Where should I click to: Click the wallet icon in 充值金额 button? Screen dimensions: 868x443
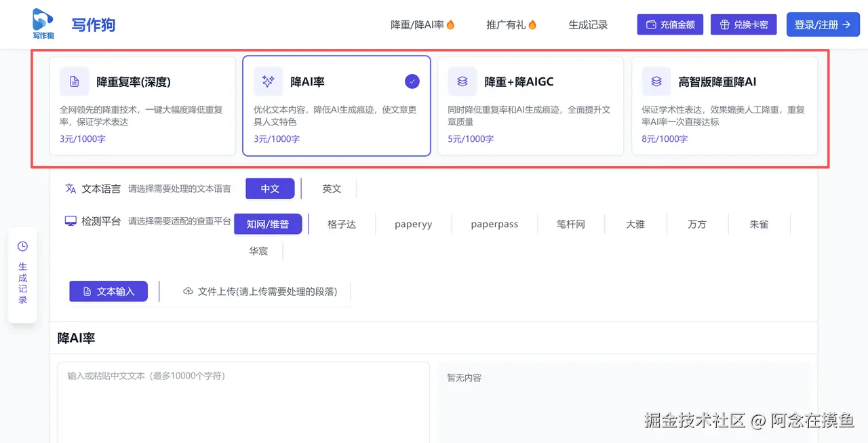click(651, 24)
